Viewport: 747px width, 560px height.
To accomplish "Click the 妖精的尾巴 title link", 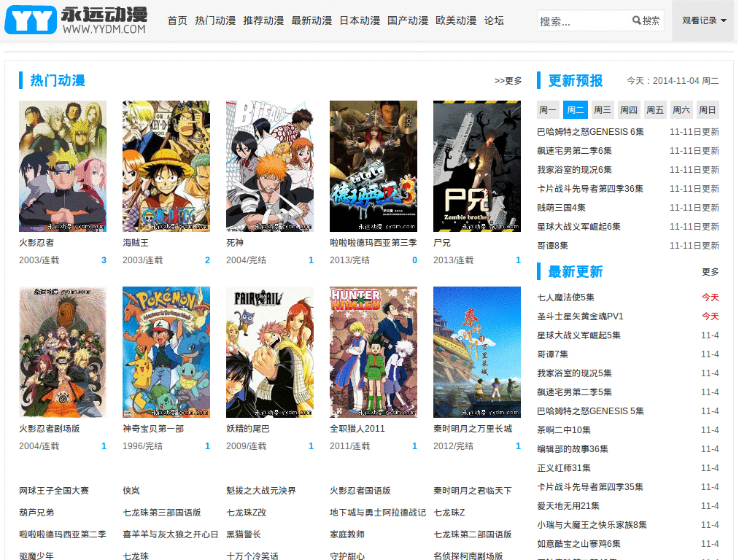I will click(x=248, y=429).
